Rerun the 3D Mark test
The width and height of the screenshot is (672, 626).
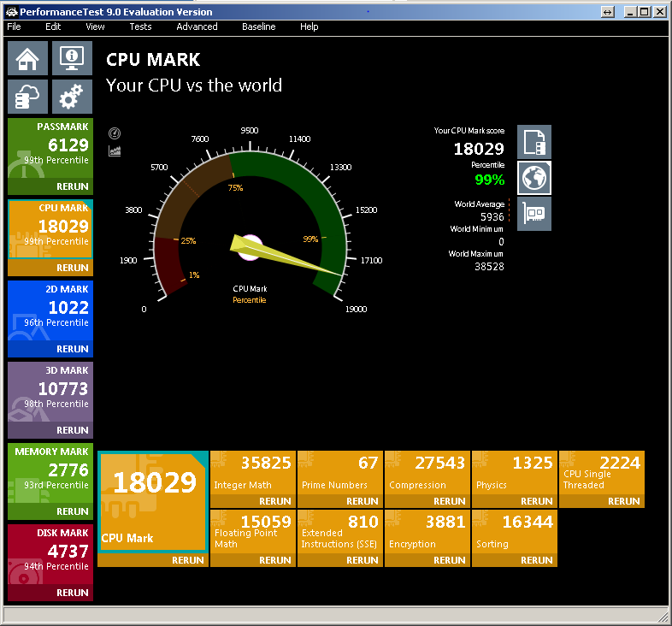(50, 430)
